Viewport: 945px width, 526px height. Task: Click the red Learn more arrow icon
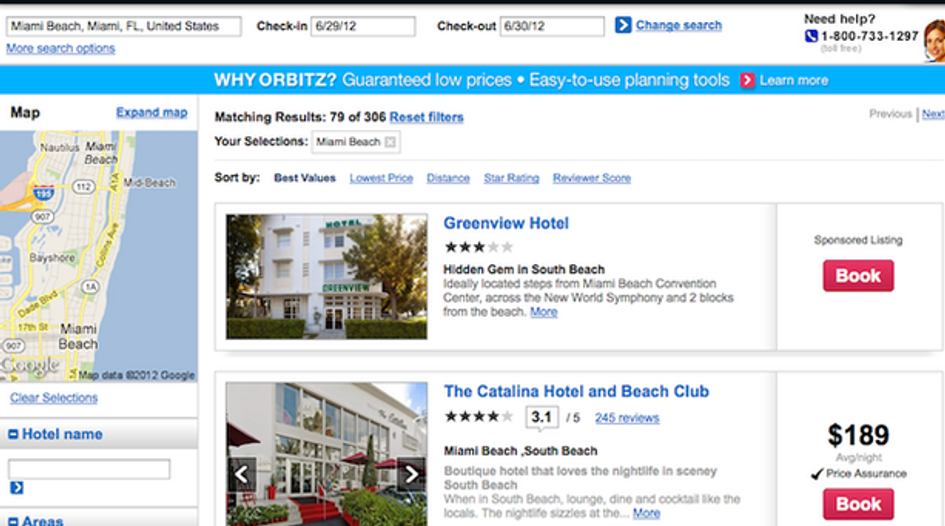(x=747, y=80)
